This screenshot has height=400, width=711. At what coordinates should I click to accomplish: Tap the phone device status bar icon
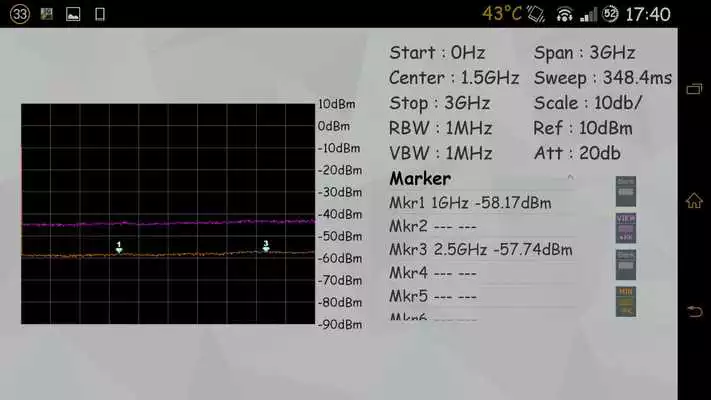click(x=100, y=15)
